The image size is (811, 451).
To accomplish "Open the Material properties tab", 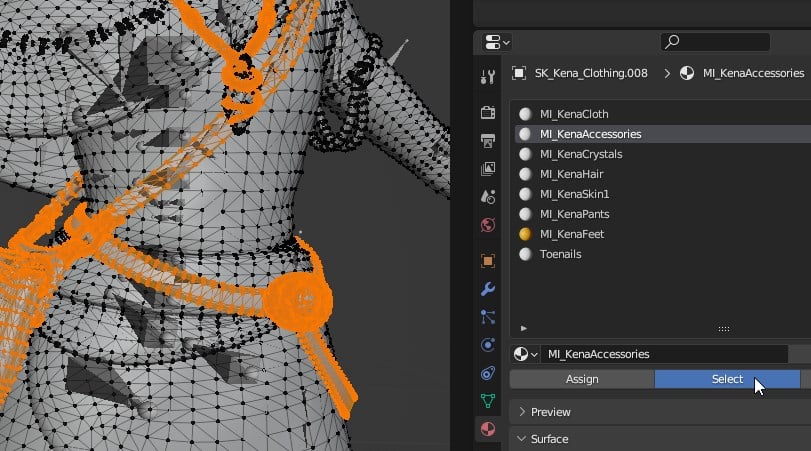I will 488,429.
